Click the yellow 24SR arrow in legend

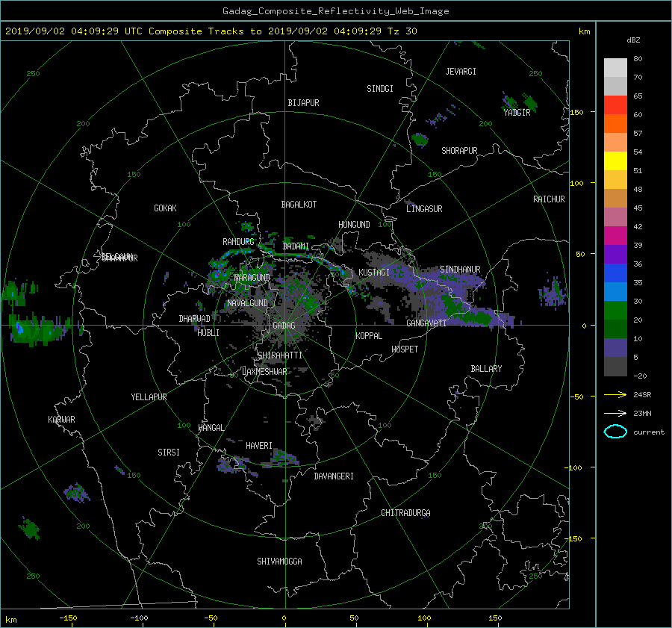click(x=615, y=394)
